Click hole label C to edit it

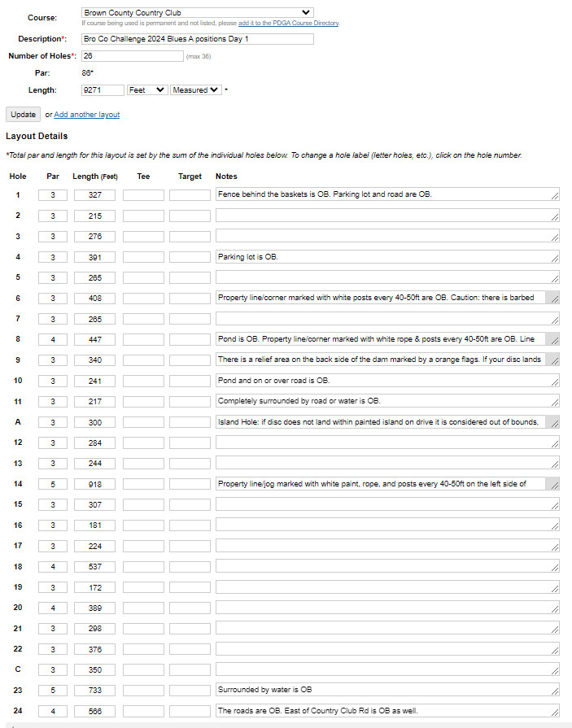(x=18, y=669)
